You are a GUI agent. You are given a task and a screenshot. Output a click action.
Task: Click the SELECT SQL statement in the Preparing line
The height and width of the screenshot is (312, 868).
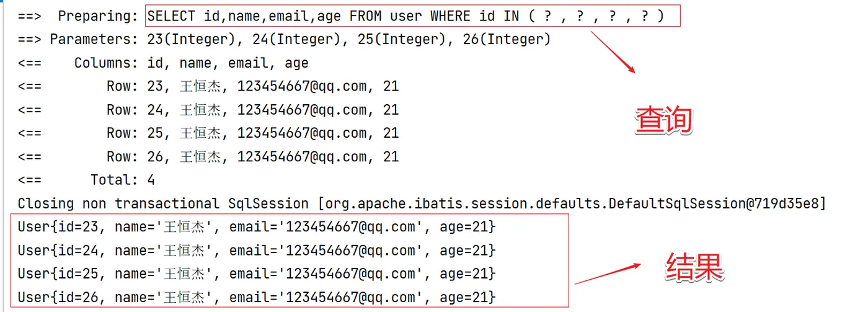point(405,16)
